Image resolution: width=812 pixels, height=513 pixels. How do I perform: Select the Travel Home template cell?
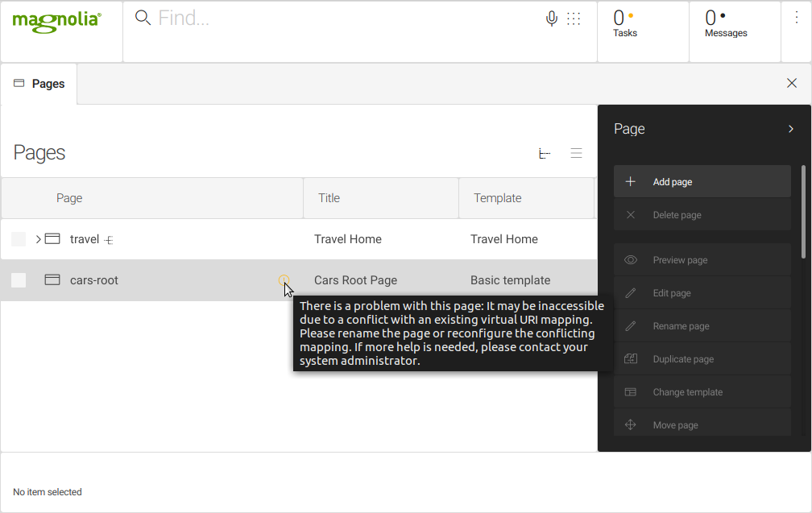(504, 239)
